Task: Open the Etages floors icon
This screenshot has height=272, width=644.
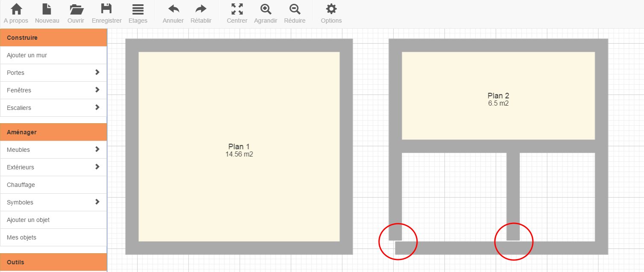Action: tap(138, 9)
